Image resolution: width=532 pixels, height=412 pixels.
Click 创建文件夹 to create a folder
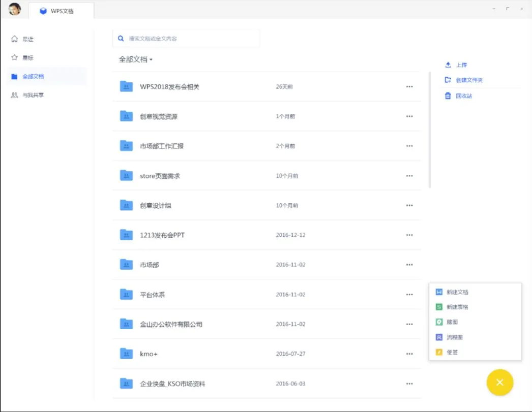click(x=463, y=80)
